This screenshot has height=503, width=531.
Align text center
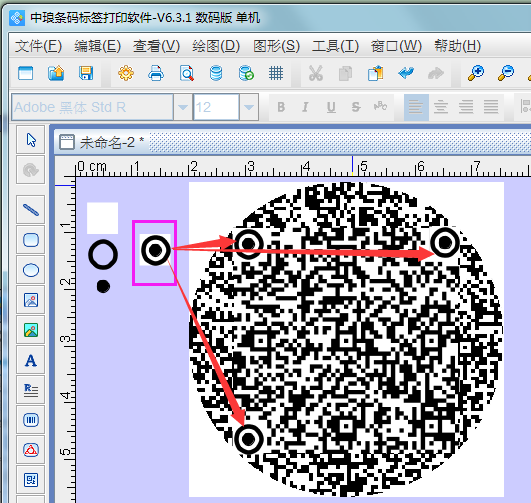tap(441, 107)
